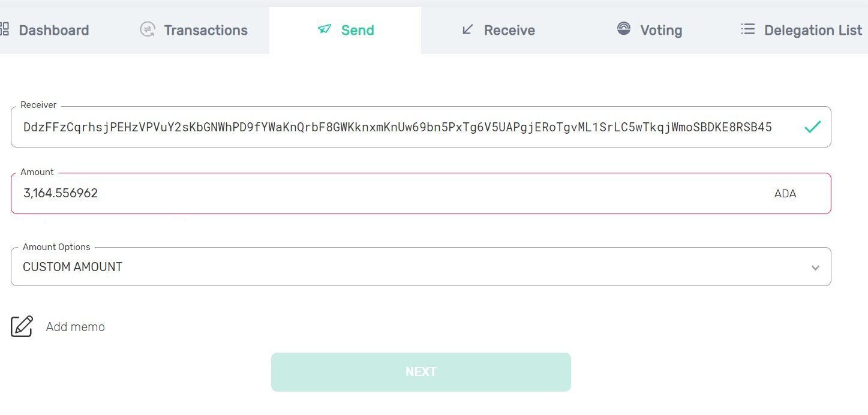Click the Dashboard grid icon
This screenshot has width=868, height=415.
coord(5,29)
